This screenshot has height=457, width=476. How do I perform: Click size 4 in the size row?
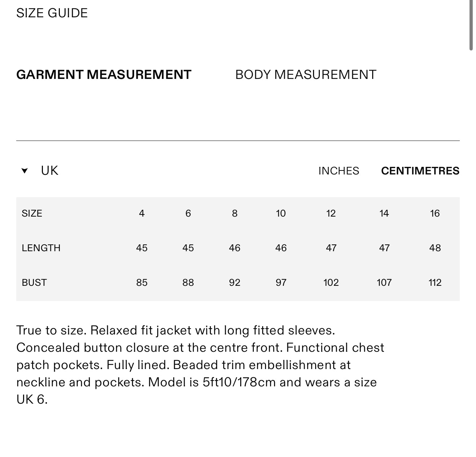pos(142,213)
